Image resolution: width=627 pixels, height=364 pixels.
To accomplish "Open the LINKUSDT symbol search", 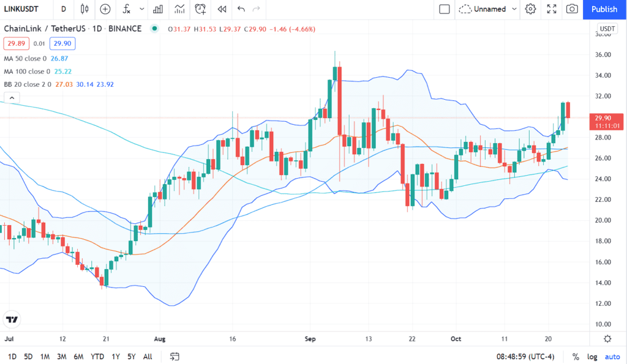I will 21,9.
